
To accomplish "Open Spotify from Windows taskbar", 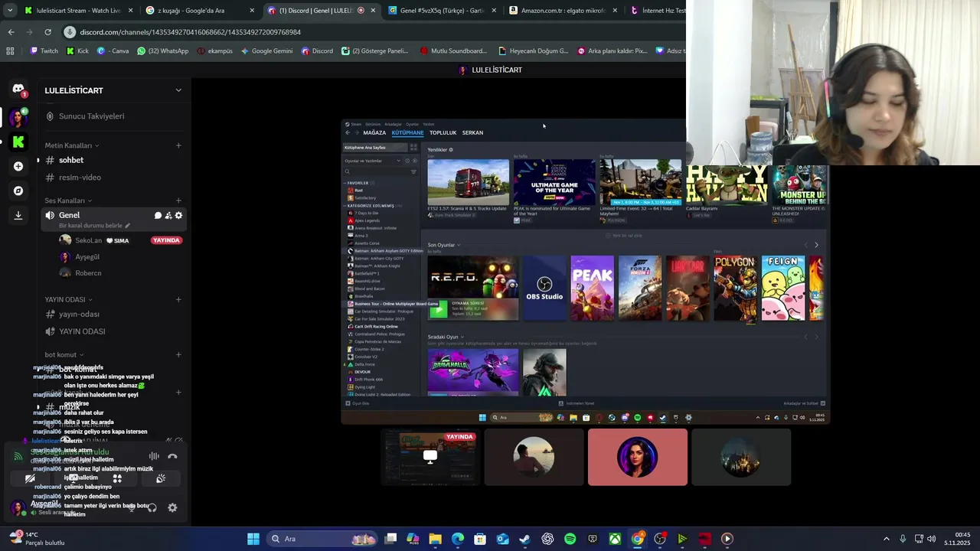I will point(570,539).
